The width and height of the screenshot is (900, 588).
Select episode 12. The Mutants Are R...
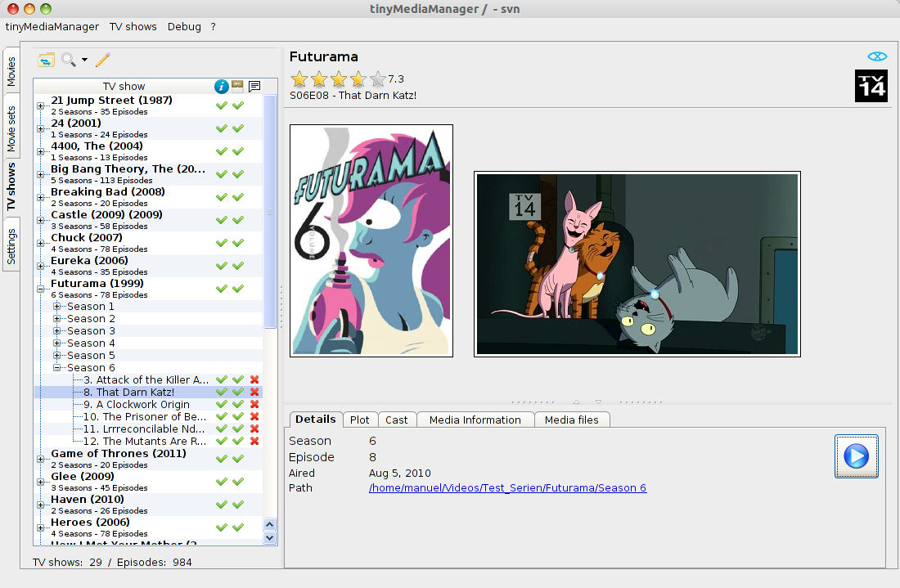[x=145, y=441]
